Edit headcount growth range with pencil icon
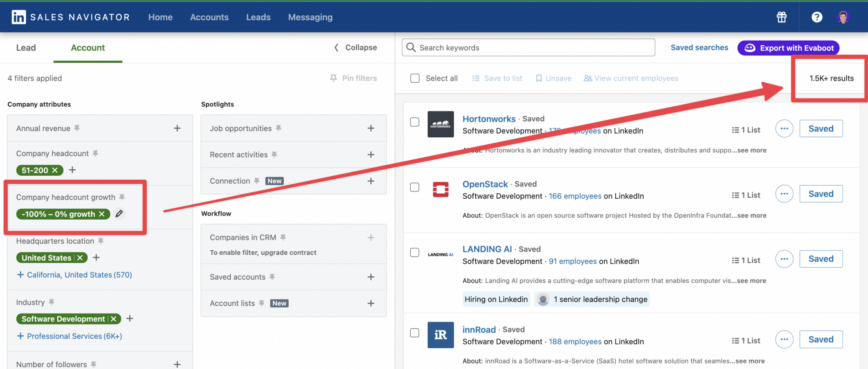Image resolution: width=868 pixels, height=369 pixels. click(x=119, y=214)
